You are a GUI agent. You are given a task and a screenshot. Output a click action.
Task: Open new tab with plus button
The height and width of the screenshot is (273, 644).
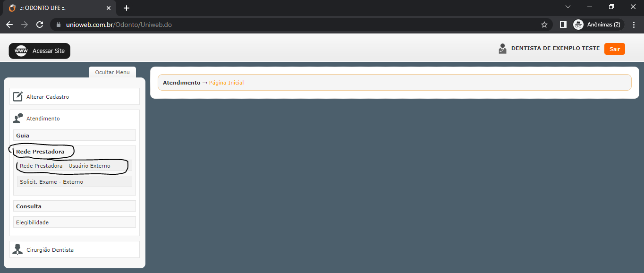point(127,8)
